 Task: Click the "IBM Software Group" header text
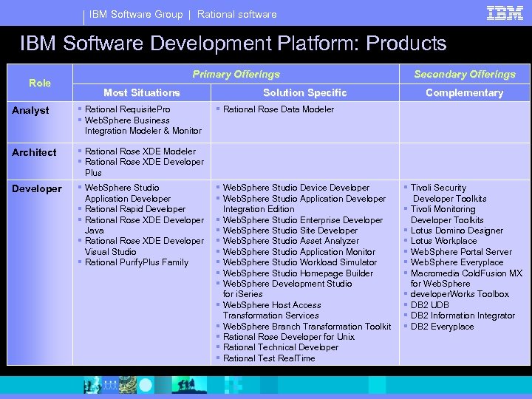coord(136,14)
